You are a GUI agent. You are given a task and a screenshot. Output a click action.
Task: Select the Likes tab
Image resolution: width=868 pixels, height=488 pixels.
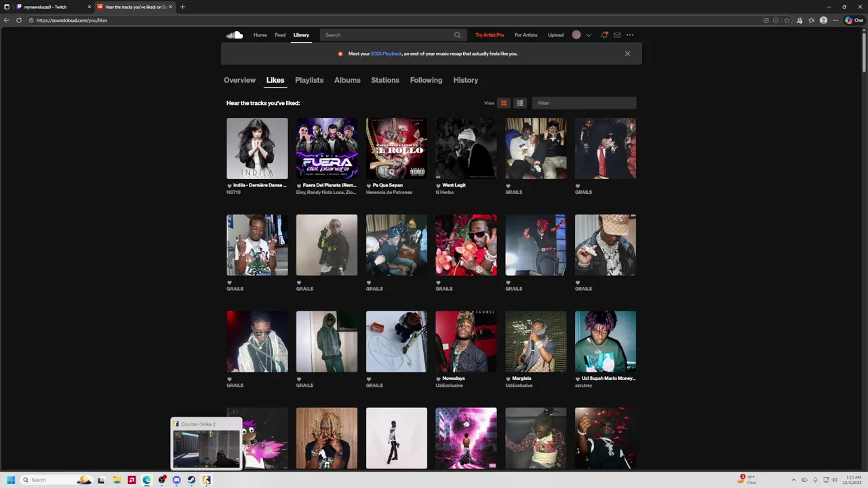[275, 80]
